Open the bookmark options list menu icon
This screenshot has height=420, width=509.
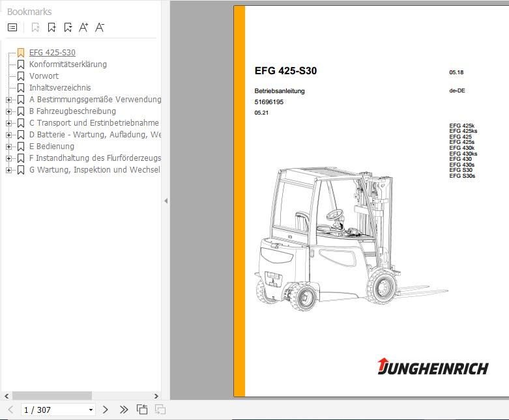click(x=12, y=27)
